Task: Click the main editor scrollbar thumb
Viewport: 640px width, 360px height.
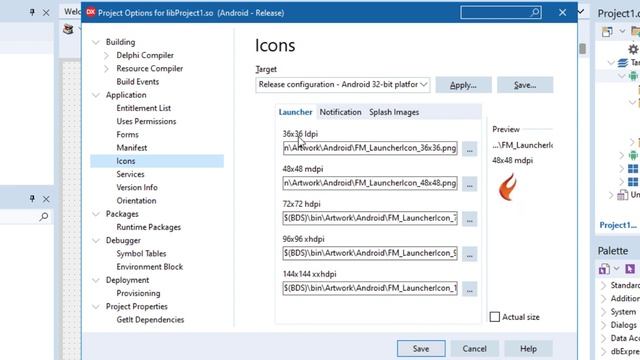Action: (582, 48)
